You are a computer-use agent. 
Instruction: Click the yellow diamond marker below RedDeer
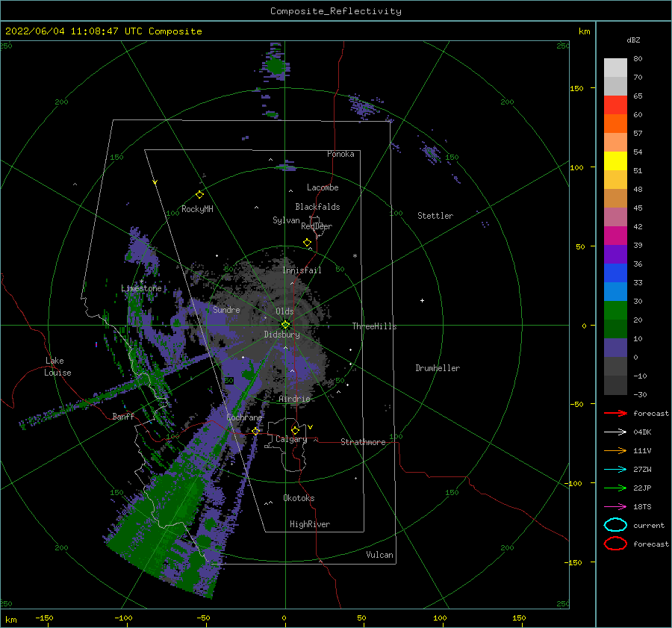point(307,243)
